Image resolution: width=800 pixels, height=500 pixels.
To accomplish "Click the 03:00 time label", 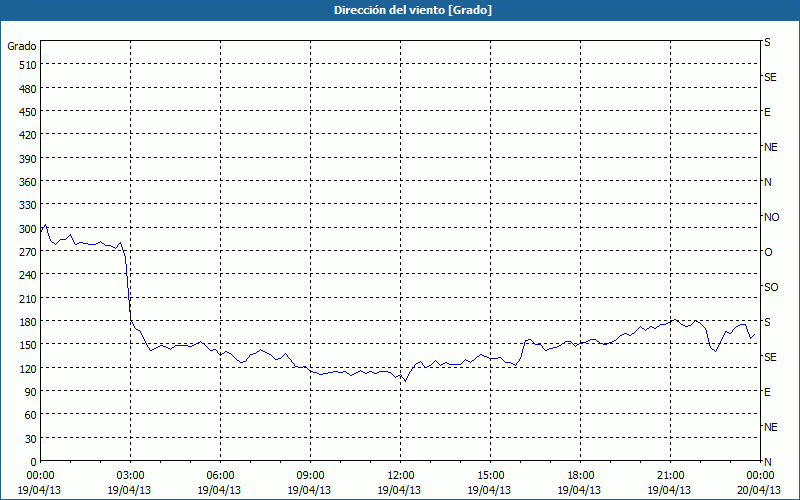I will coord(130,476).
